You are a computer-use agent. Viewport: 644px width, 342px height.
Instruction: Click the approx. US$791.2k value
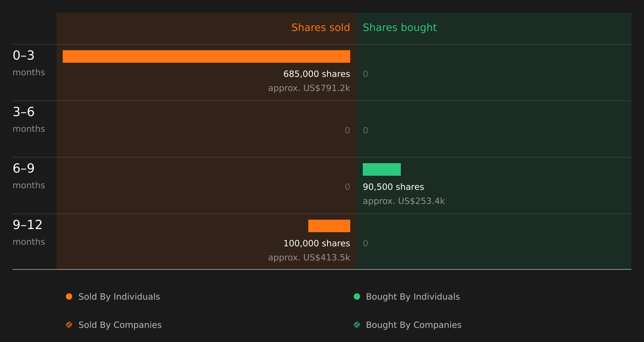pyautogui.click(x=309, y=88)
